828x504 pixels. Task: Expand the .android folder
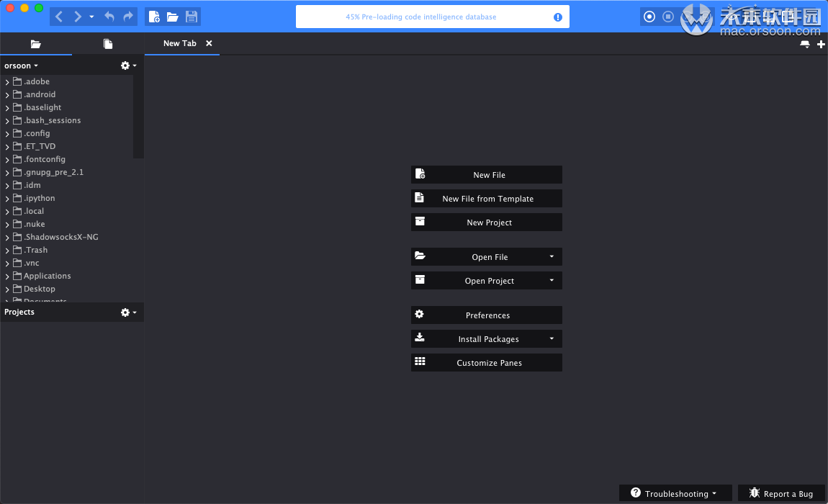pyautogui.click(x=7, y=95)
